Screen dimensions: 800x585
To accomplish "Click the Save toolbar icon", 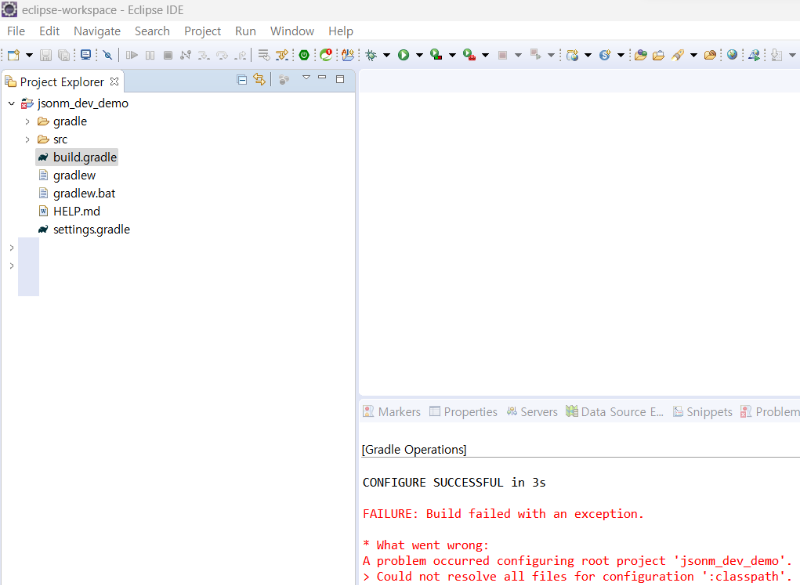I will tap(46, 55).
